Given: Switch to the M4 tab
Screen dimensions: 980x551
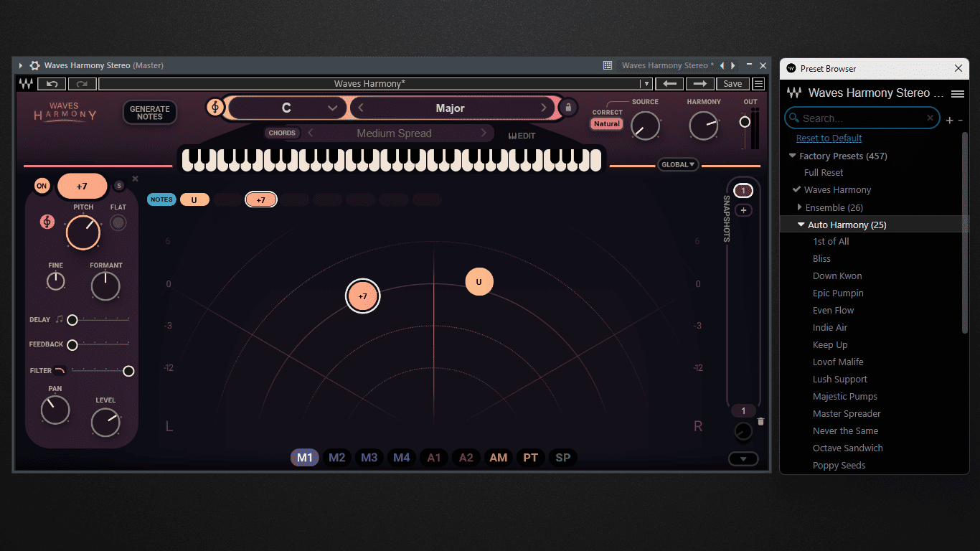Looking at the screenshot, I should click(402, 458).
